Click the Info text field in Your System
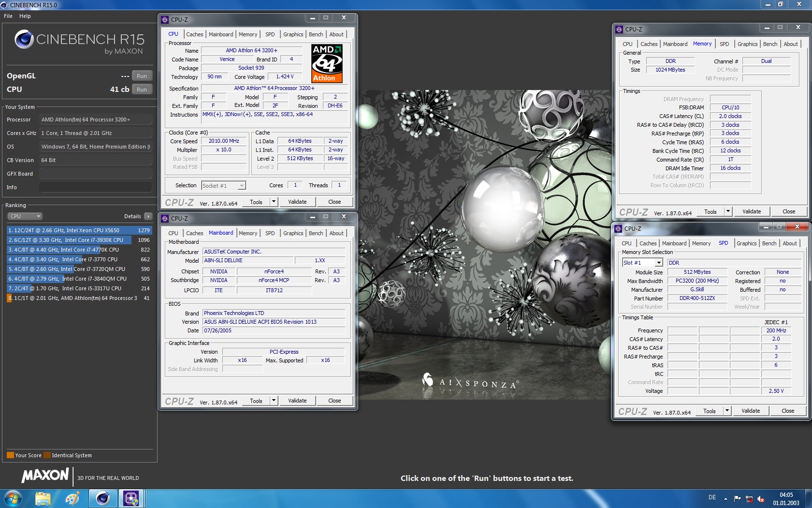 96,187
